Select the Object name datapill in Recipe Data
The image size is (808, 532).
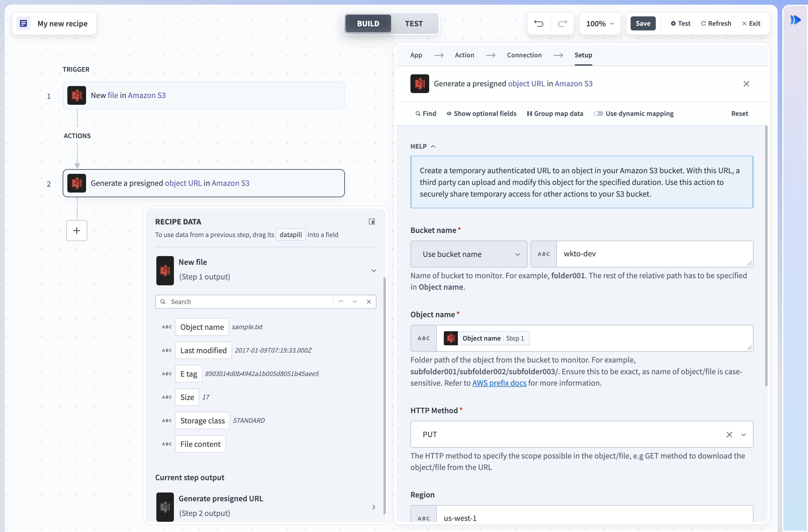pos(202,327)
